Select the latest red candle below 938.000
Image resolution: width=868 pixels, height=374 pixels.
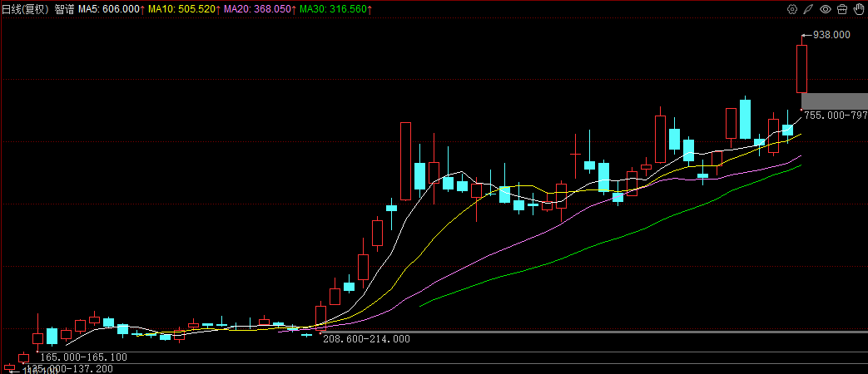click(x=801, y=68)
